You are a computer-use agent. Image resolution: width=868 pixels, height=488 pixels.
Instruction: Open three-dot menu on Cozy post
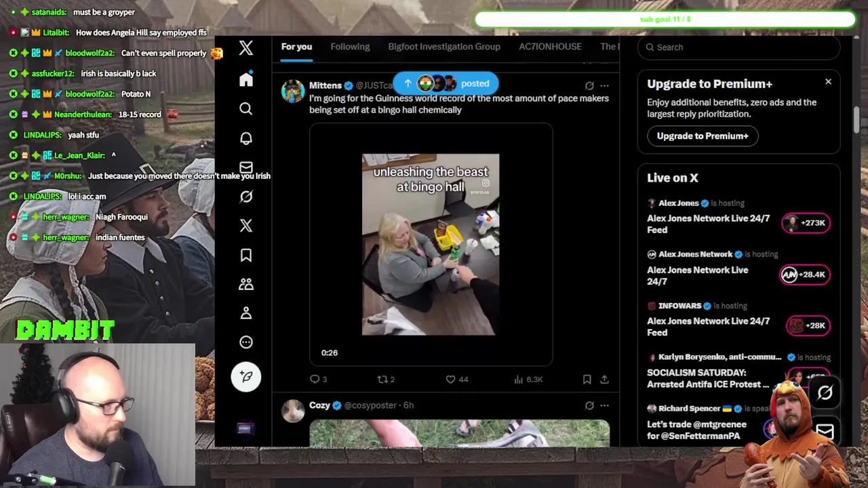(604, 405)
